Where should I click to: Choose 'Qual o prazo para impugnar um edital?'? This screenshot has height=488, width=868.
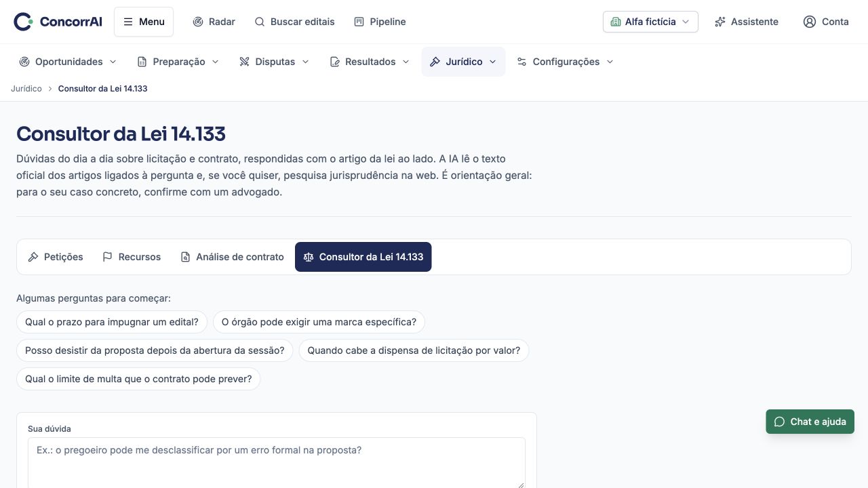point(112,322)
